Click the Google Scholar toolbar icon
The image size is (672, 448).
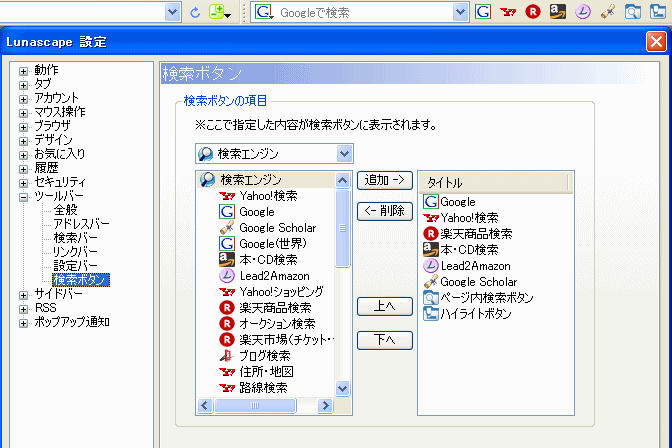point(608,12)
